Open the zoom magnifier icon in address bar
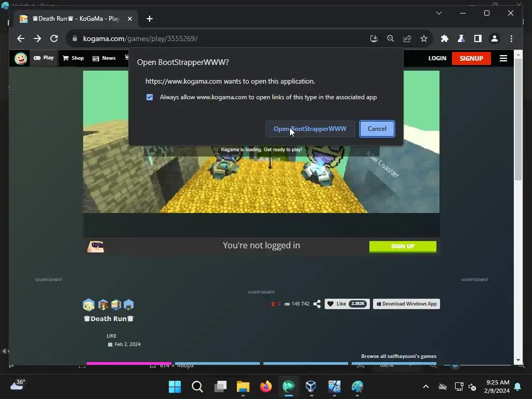The image size is (532, 399). (391, 38)
